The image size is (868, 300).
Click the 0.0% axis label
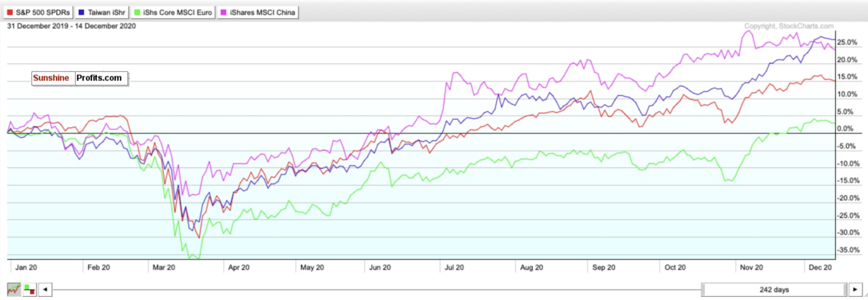coord(845,129)
